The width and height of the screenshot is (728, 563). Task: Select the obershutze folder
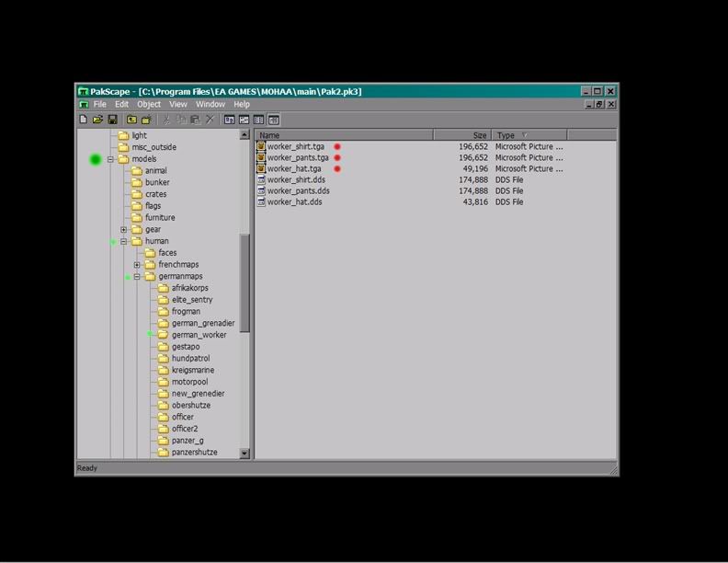tap(191, 405)
